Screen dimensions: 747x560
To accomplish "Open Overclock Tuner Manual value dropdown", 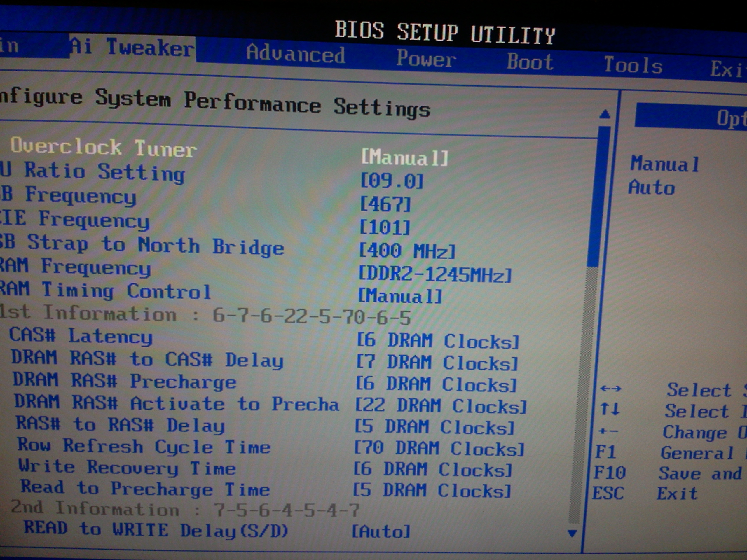I will (404, 157).
